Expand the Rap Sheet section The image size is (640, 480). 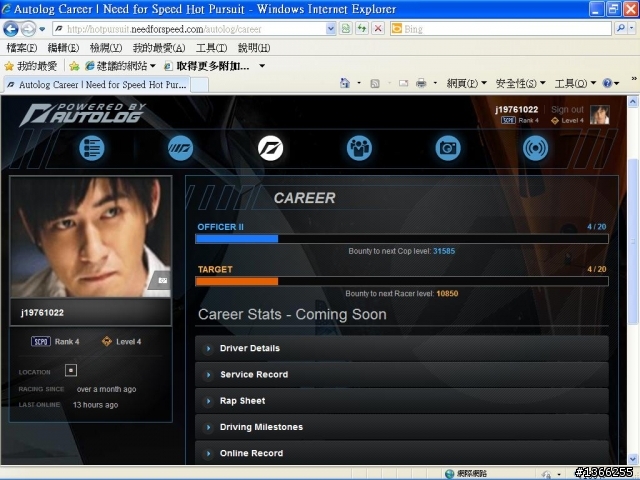pos(402,401)
